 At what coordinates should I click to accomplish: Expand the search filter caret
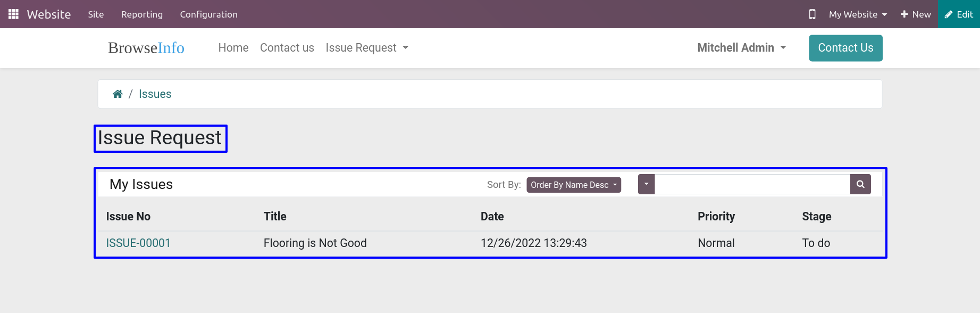646,184
